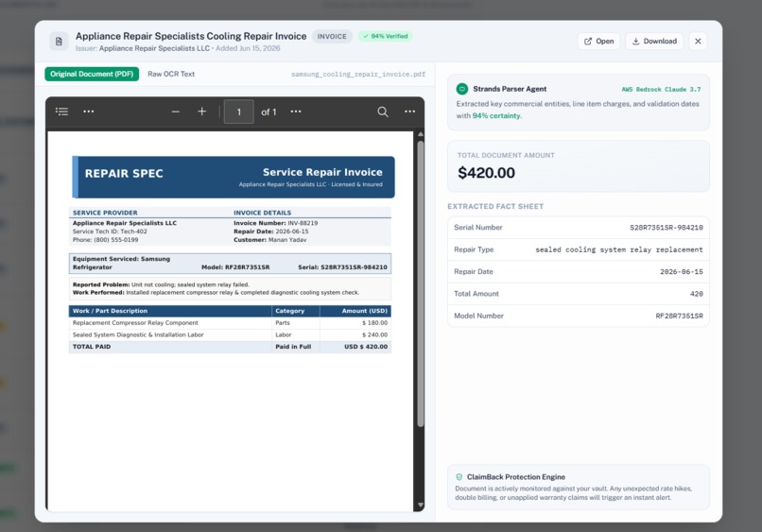The height and width of the screenshot is (532, 762).
Task: Toggle the PDF viewer sidebar list icon
Action: (x=61, y=112)
